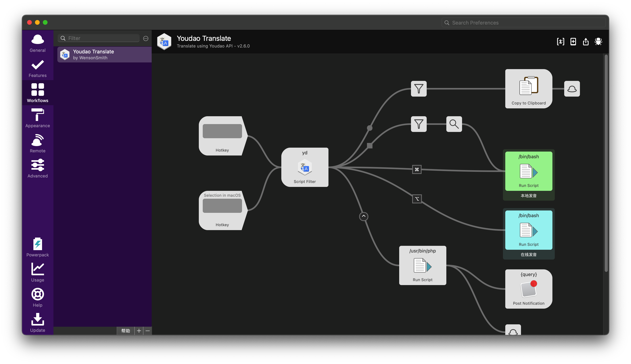Click the add workflow plus button

click(x=138, y=331)
